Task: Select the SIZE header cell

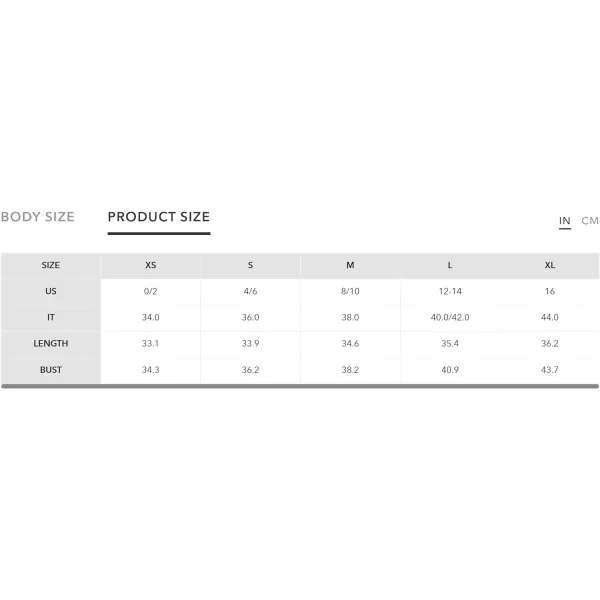Action: [x=51, y=265]
